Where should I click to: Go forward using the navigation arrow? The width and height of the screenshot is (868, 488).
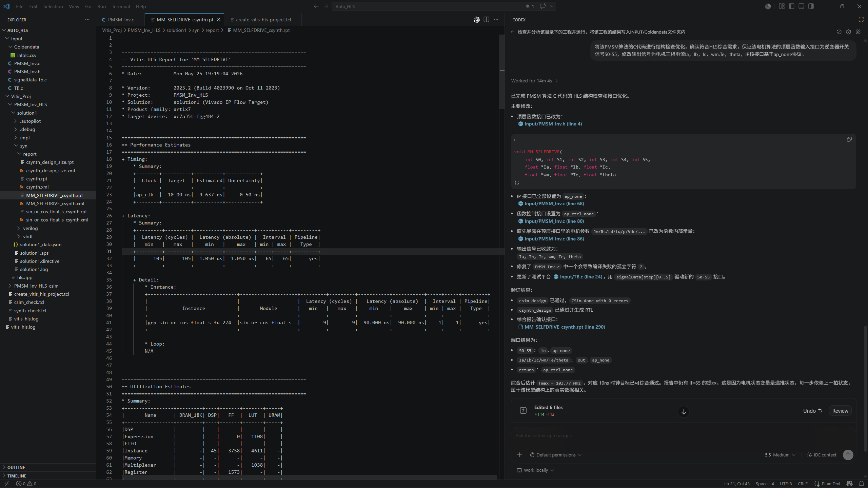click(326, 6)
